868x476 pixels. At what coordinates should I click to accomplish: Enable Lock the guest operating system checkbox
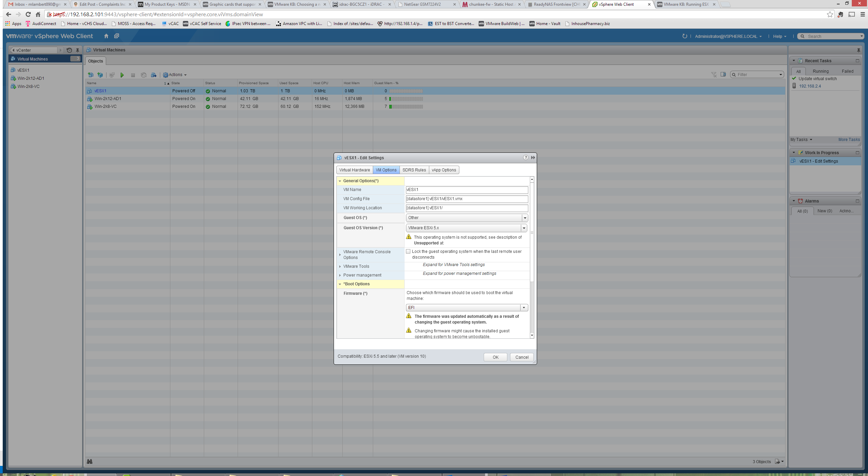[408, 252]
